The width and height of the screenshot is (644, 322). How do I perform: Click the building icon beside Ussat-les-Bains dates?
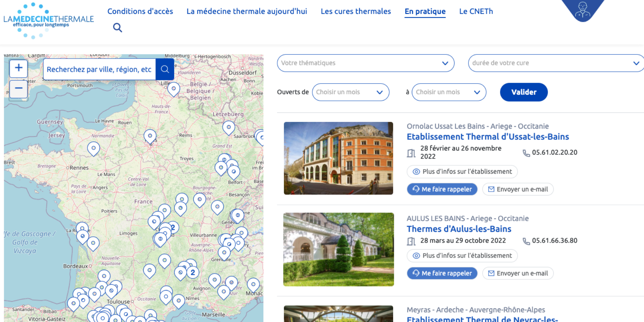[x=411, y=153]
